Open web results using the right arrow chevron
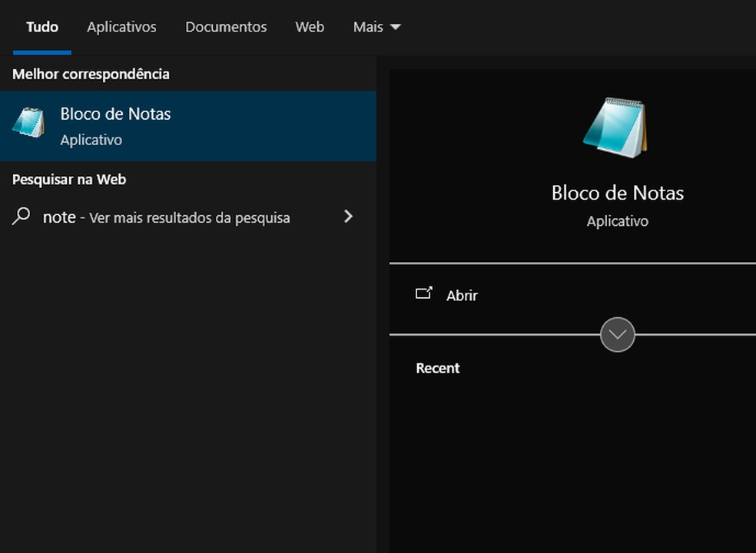 click(348, 217)
